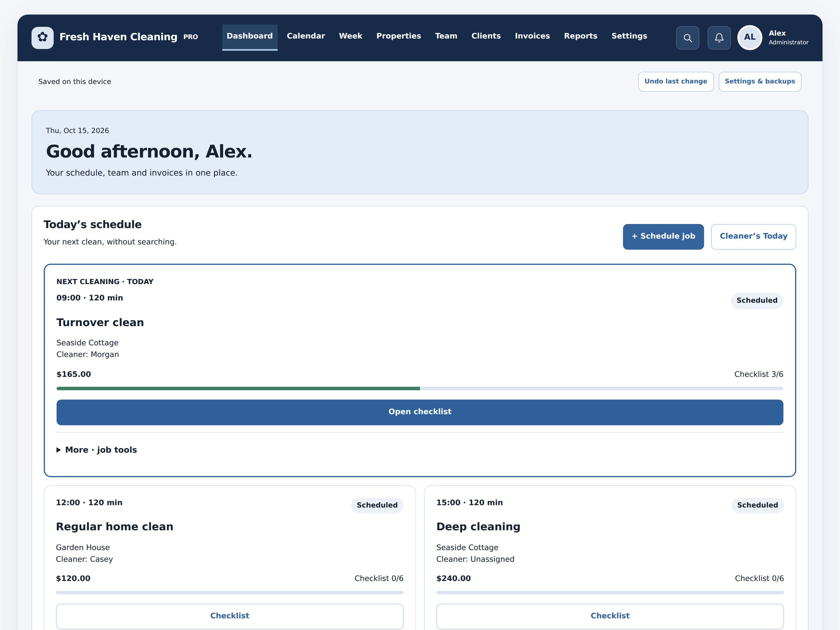Screen dimensions: 840x630
Task: Click the Regular home clean title
Action: point(115,527)
